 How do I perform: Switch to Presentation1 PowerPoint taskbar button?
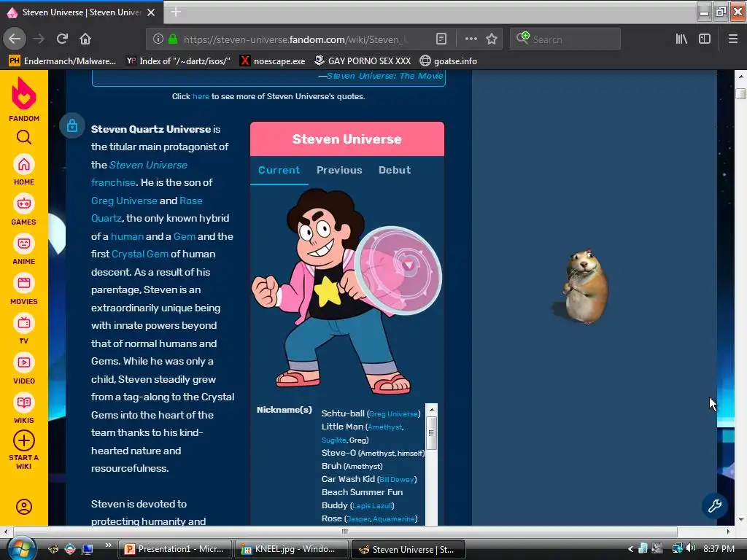(x=175, y=549)
